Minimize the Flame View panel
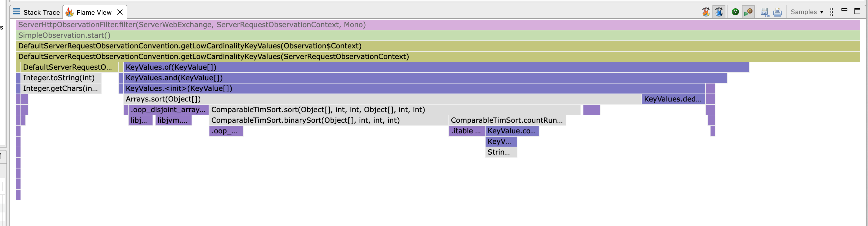The width and height of the screenshot is (868, 226). point(844,10)
